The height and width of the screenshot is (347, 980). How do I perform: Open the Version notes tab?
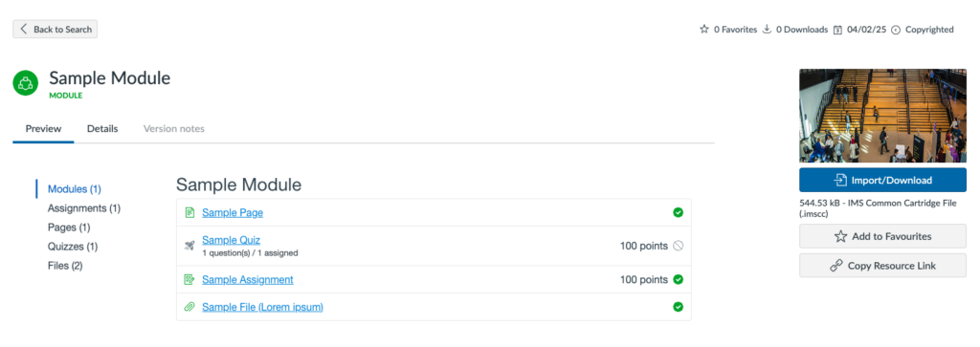tap(174, 128)
